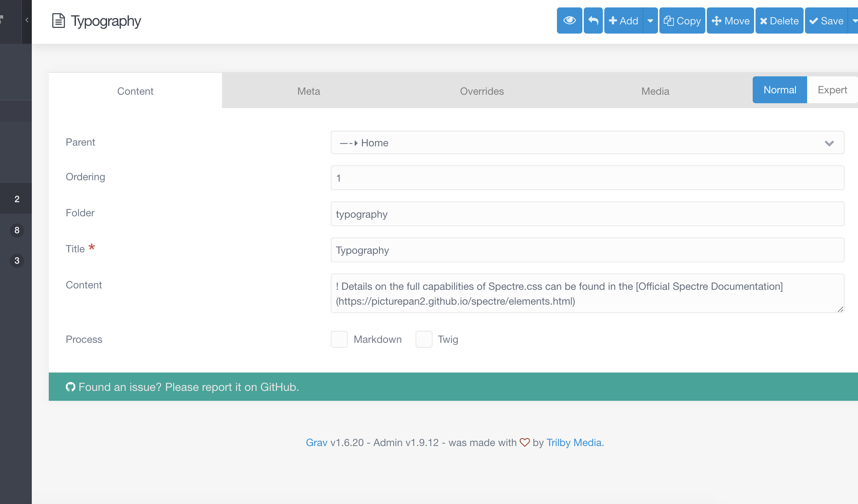Open the Add button dropdown arrow

650,20
